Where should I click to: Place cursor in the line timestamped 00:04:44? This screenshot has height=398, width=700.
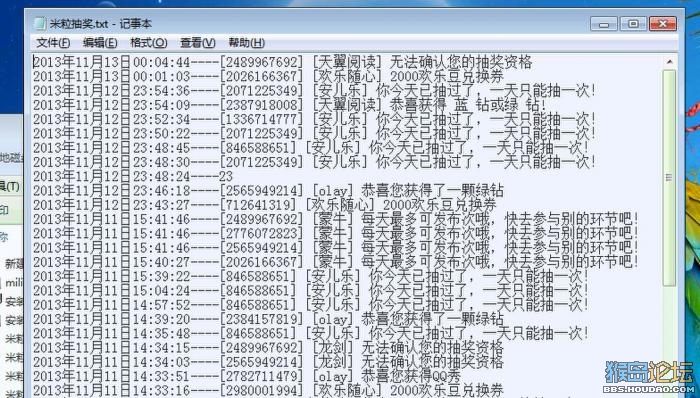(x=283, y=62)
